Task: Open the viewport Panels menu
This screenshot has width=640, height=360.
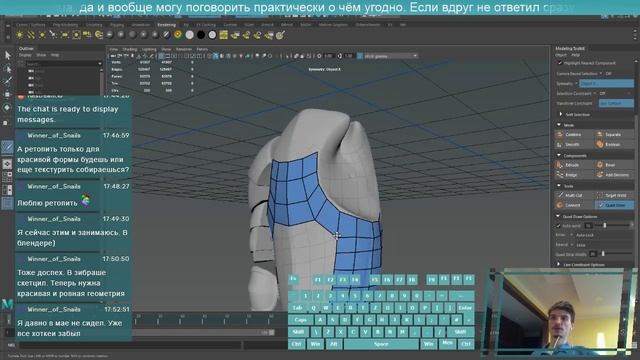Action: coord(202,49)
